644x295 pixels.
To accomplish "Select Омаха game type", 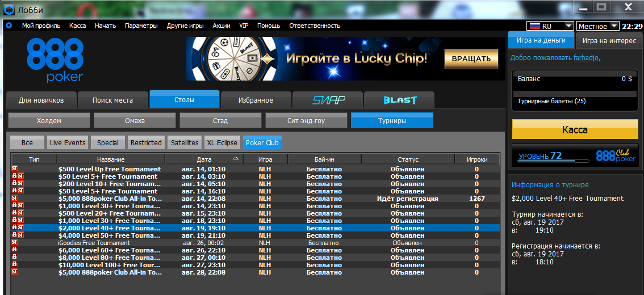I will 135,121.
